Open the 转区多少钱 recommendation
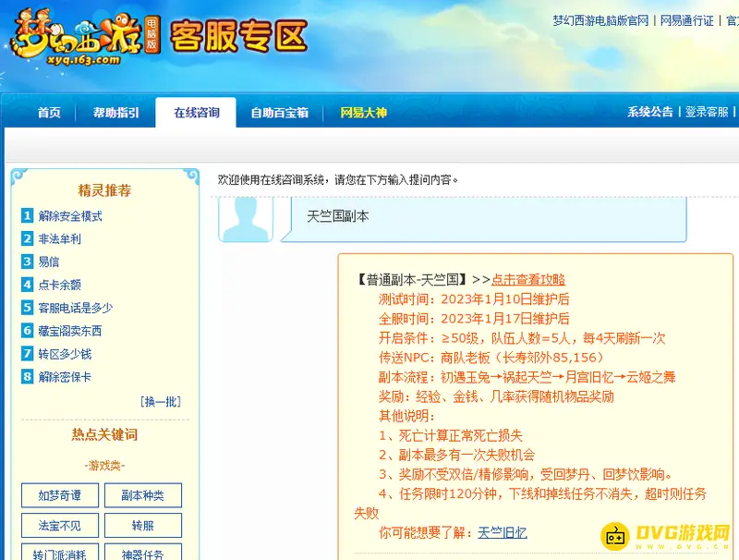 point(65,354)
